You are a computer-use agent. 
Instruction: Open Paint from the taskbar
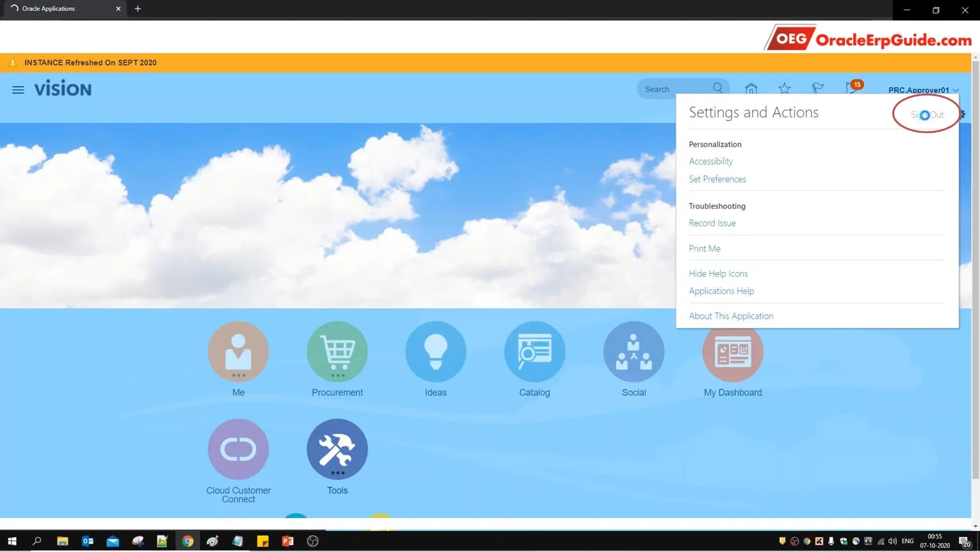pyautogui.click(x=213, y=541)
